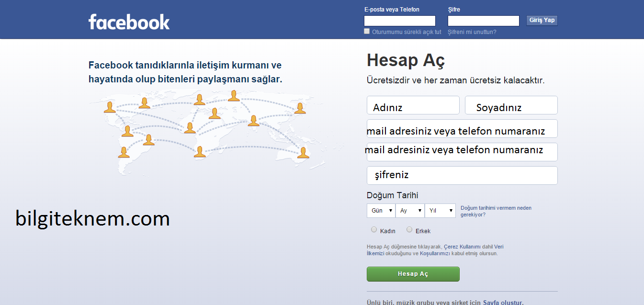Click the first mail adresiniz veya telefon field
The image size is (644, 305).
[x=462, y=129]
